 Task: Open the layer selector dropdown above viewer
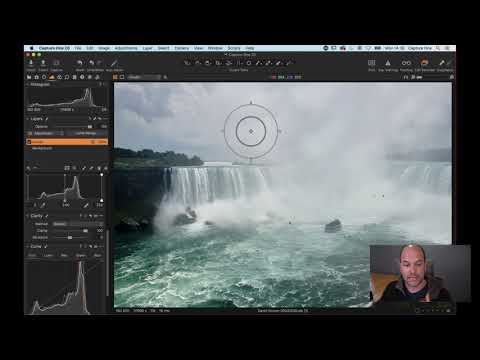point(144,77)
